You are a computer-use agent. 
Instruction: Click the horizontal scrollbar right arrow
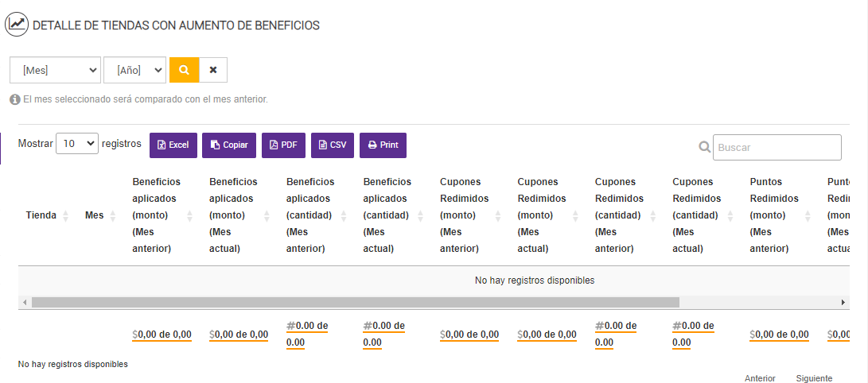coord(843,303)
